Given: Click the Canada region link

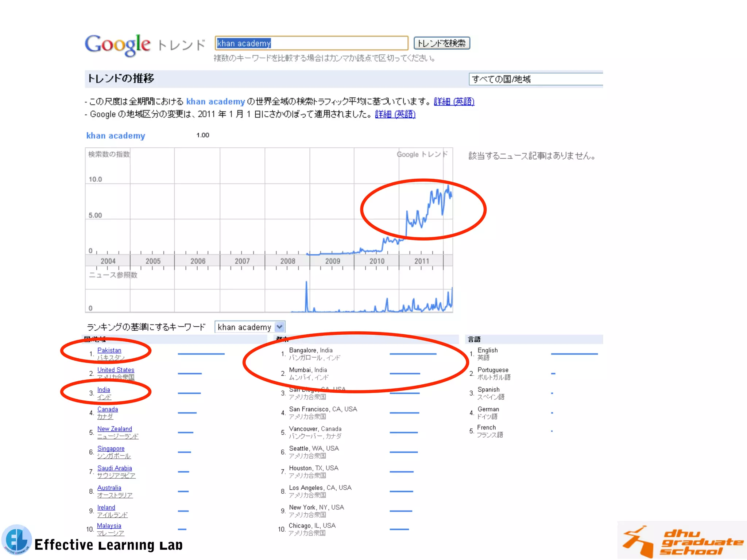Looking at the screenshot, I should (108, 409).
